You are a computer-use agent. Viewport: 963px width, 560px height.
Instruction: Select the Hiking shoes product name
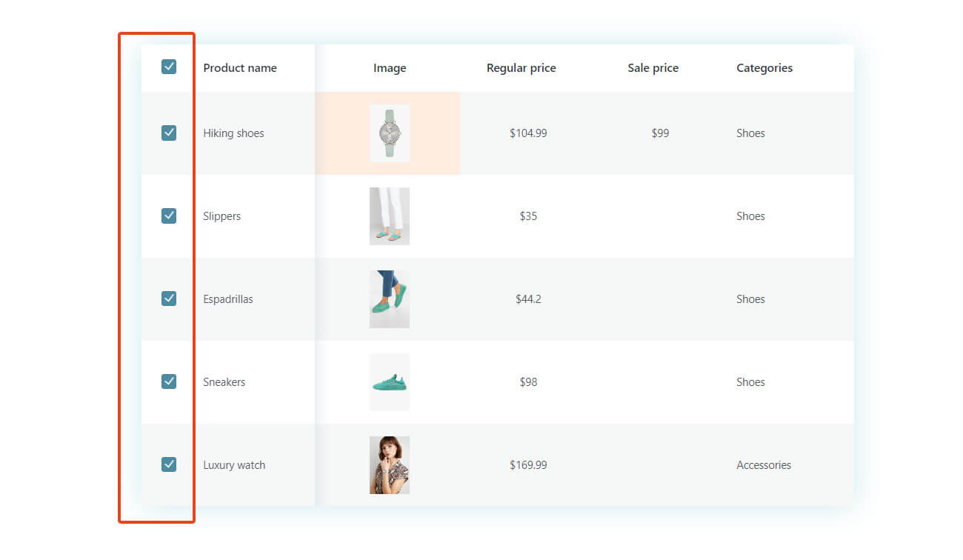(233, 133)
